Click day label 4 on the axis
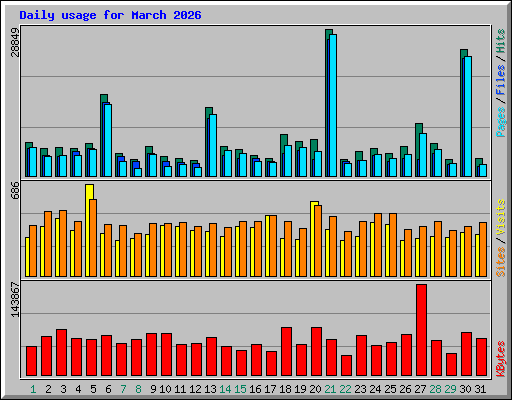Screen dimensions: 512x400 pyautogui.click(x=78, y=389)
